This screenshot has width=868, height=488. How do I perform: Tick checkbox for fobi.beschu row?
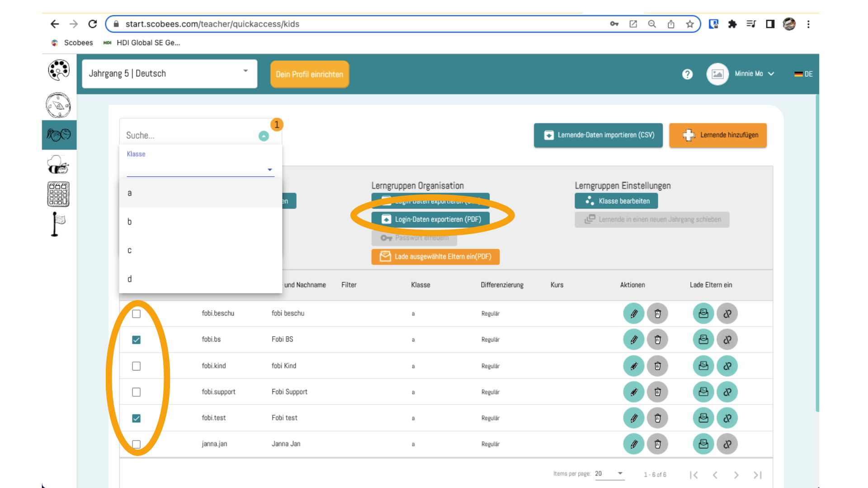click(136, 314)
